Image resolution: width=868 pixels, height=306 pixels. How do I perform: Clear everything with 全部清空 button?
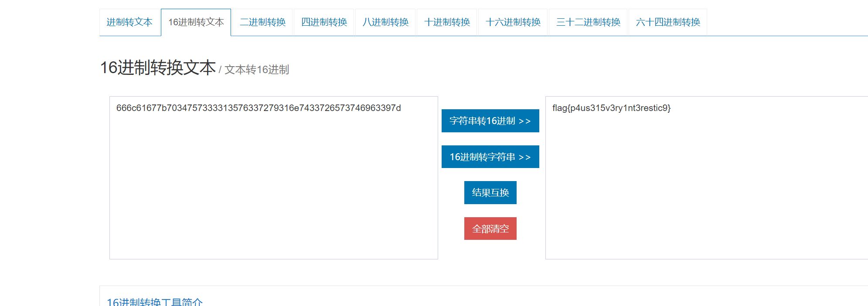(490, 229)
